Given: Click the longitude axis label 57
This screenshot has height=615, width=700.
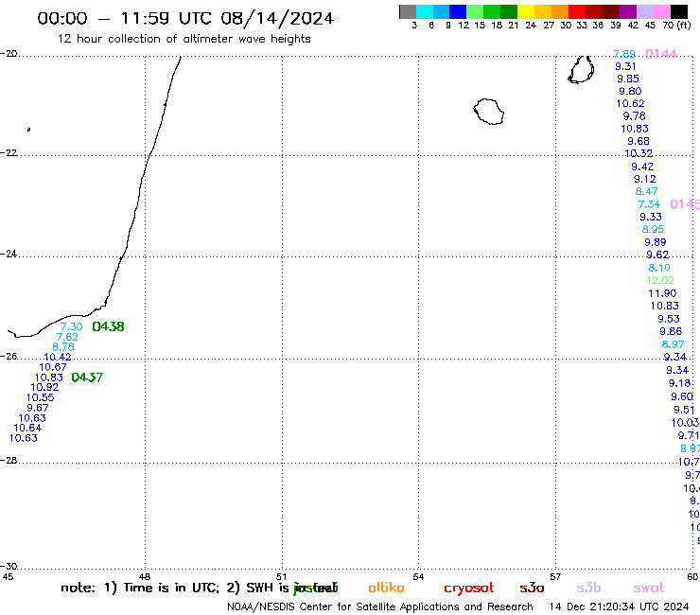Looking at the screenshot, I should point(555,576).
